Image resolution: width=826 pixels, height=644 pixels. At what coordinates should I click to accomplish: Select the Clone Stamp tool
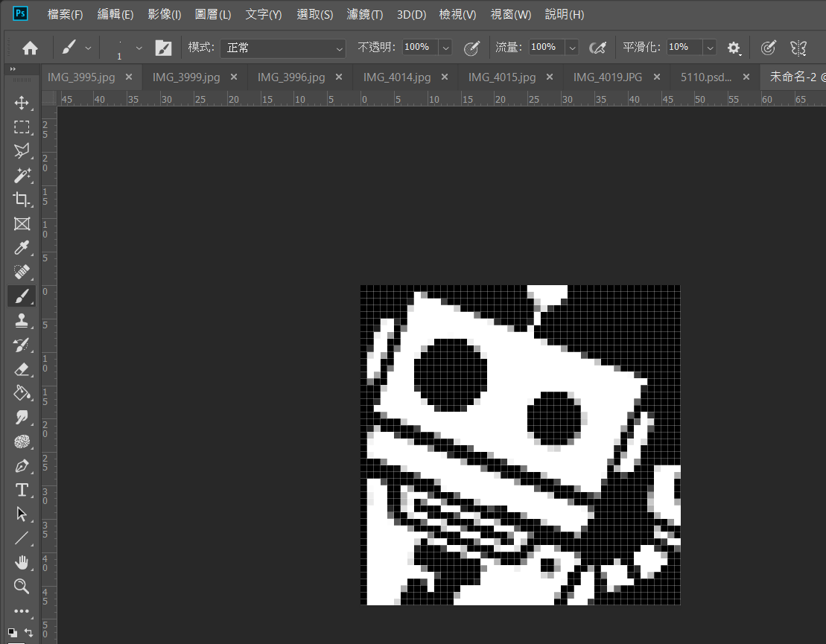pyautogui.click(x=22, y=320)
